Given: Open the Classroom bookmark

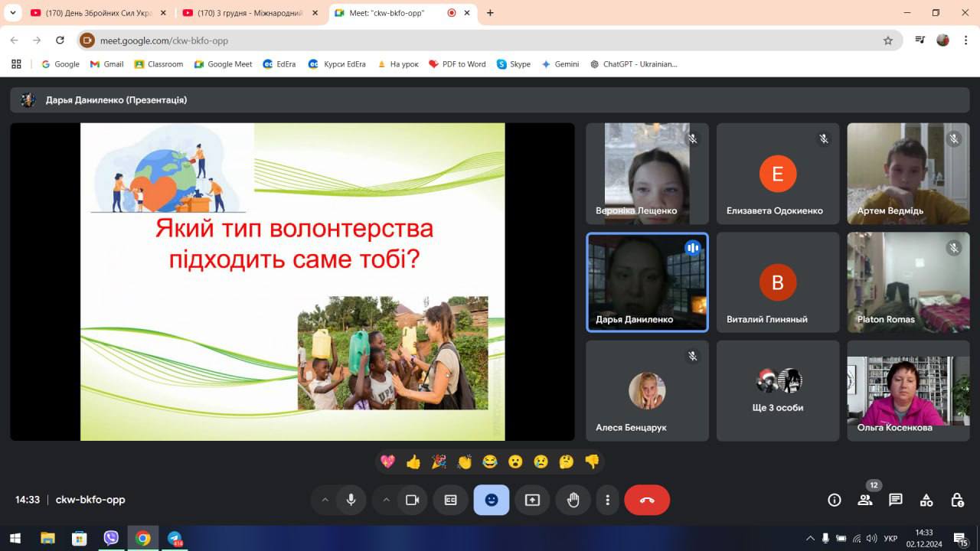Looking at the screenshot, I should [x=158, y=64].
